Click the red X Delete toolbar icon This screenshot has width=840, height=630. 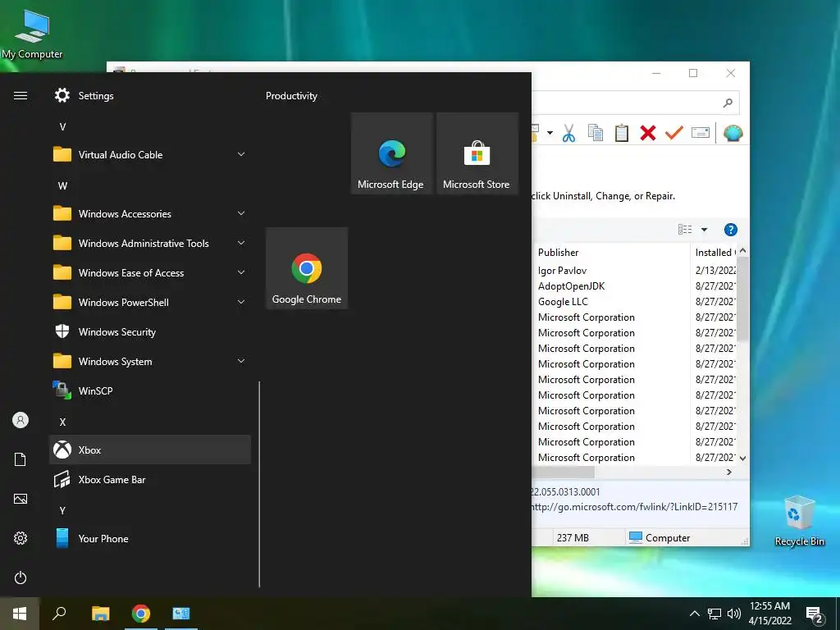tap(648, 133)
